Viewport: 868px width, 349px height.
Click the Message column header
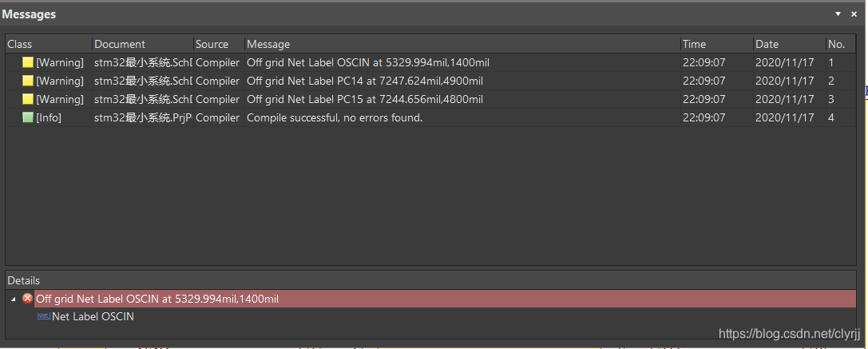click(462, 44)
